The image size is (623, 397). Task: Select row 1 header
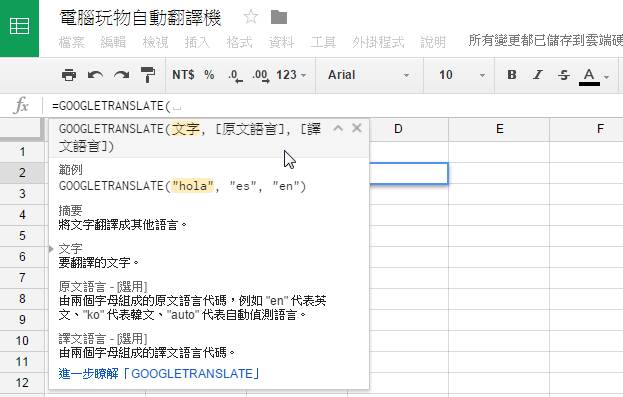(x=22, y=151)
